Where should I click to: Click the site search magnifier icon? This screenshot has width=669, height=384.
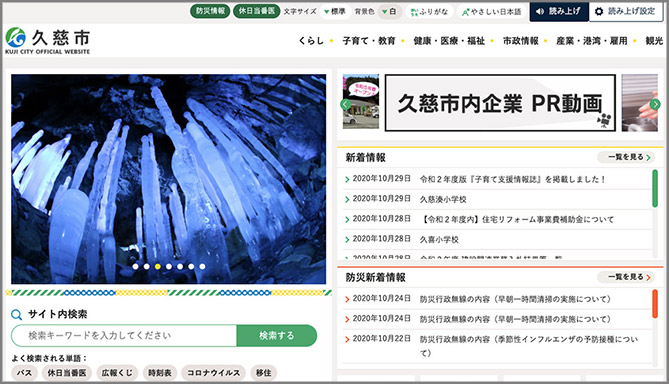tap(16, 315)
